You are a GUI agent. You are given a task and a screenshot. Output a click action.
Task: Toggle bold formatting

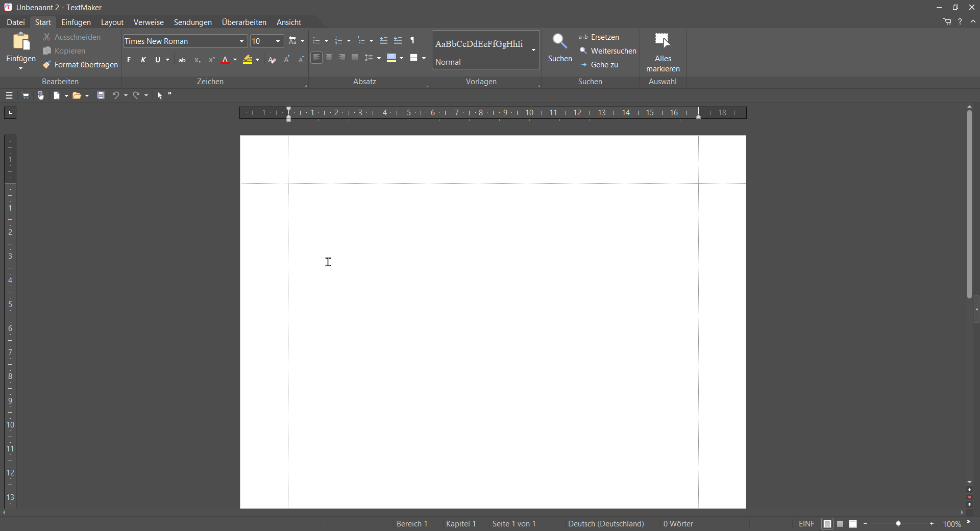tap(129, 60)
